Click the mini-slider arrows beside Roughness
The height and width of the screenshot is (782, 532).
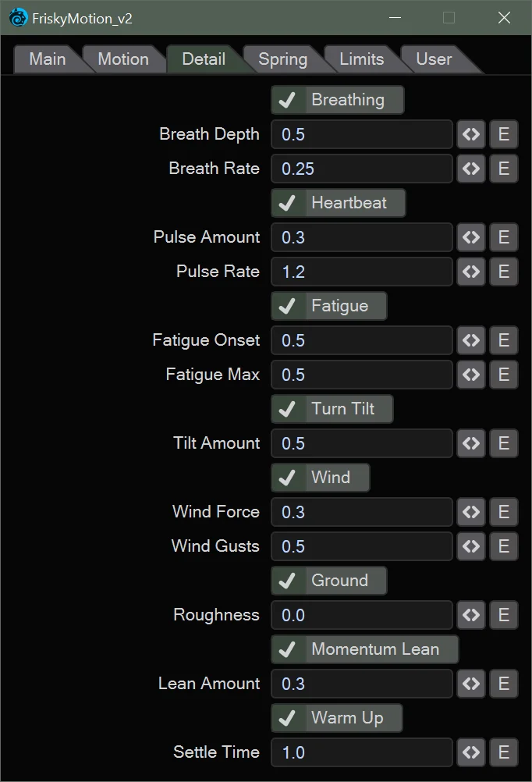[x=471, y=615]
